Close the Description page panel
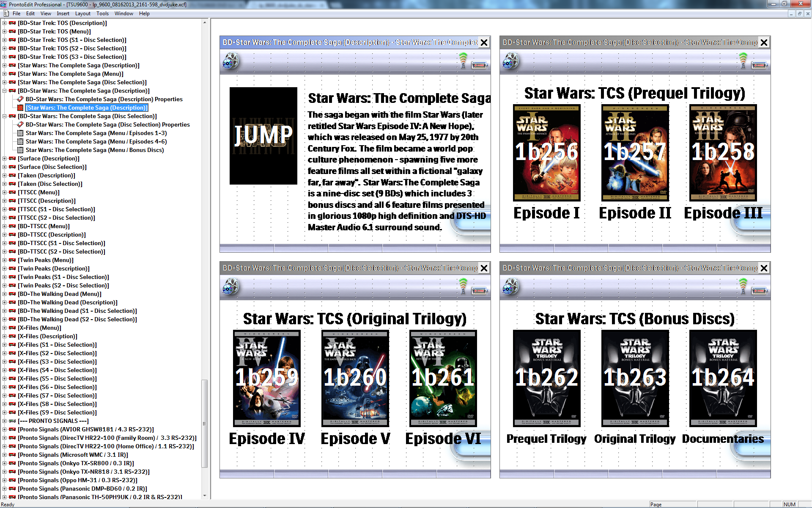The width and height of the screenshot is (812, 508). coord(484,42)
